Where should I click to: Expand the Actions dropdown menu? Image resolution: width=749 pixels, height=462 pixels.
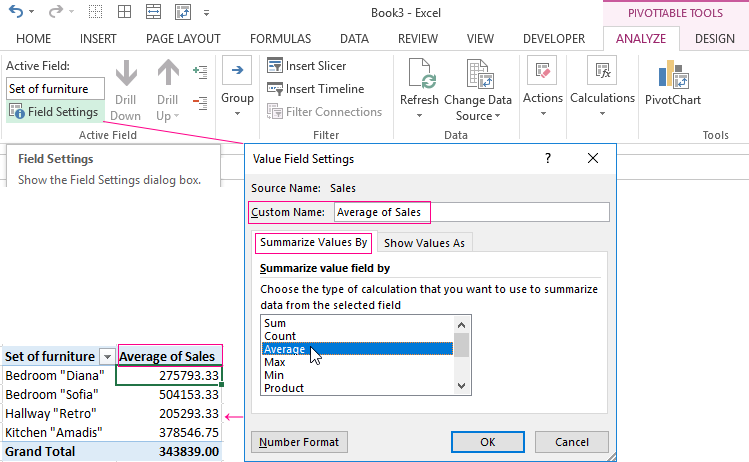pyautogui.click(x=543, y=114)
